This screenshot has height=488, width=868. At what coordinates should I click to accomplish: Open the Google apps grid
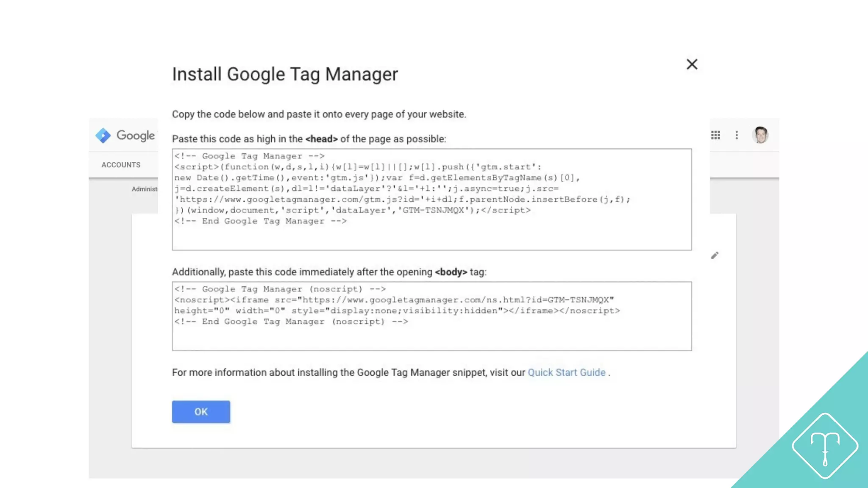(x=715, y=135)
